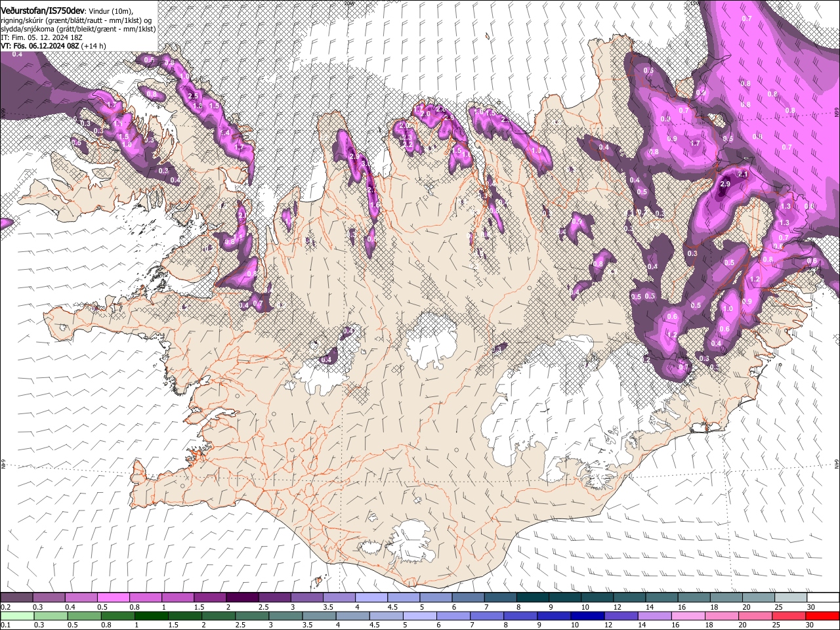Click the pale green 0.1–0.3 rain swatch
This screenshot has width=840, height=630.
click(17, 616)
